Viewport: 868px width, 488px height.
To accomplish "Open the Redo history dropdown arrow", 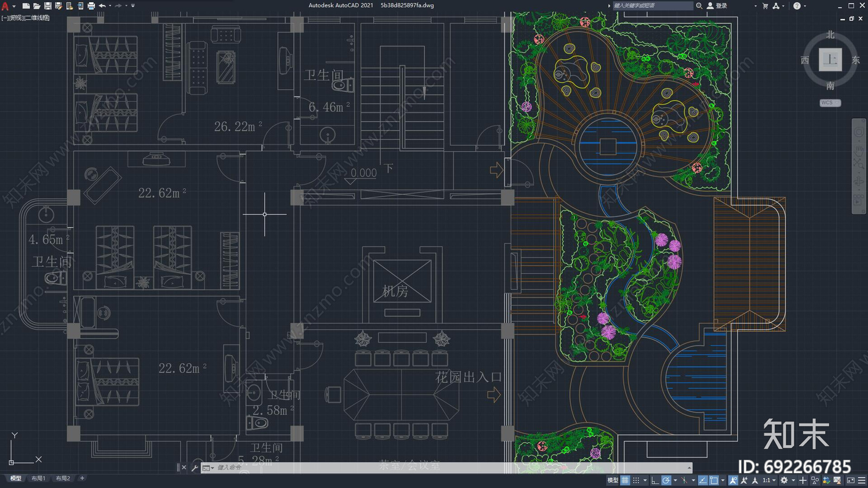I will (x=126, y=6).
